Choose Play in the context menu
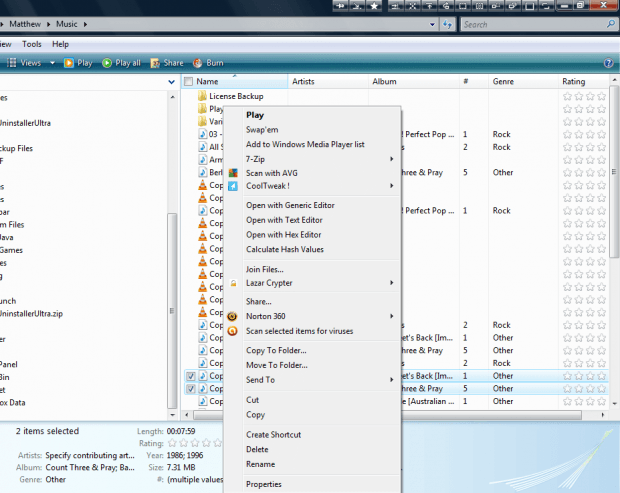Viewport: 620px width, 493px height. pyautogui.click(x=255, y=115)
